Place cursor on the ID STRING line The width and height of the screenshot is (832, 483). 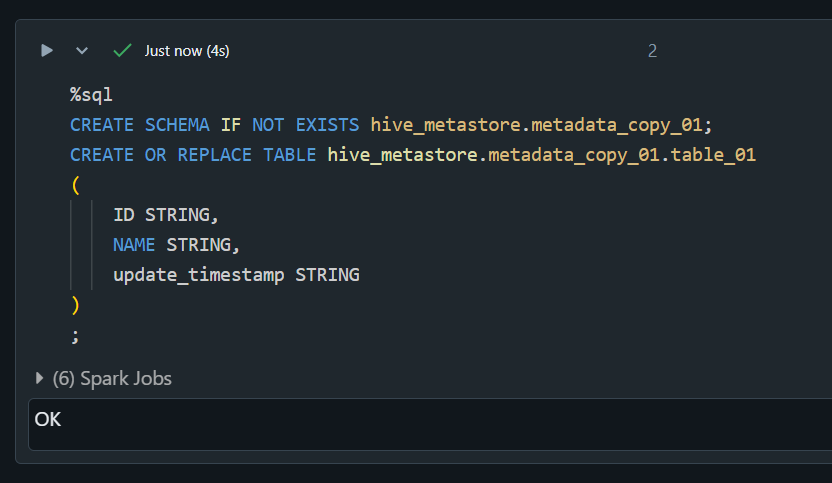(x=165, y=215)
